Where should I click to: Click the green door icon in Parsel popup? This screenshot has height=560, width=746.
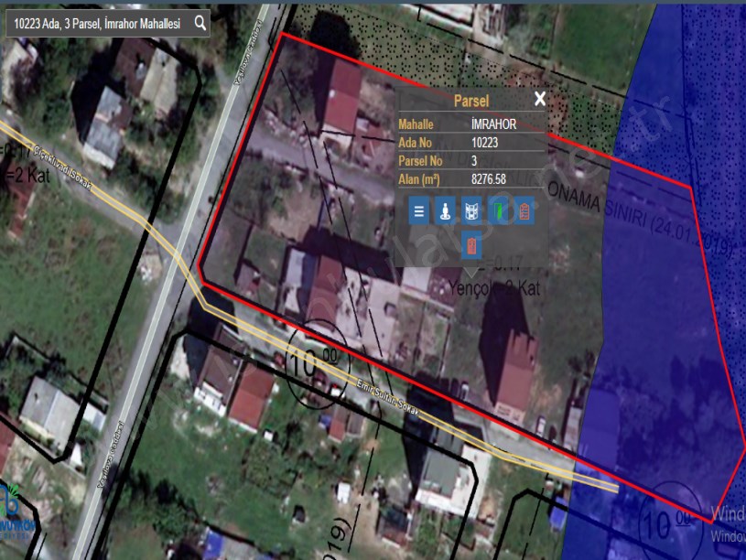(x=498, y=211)
